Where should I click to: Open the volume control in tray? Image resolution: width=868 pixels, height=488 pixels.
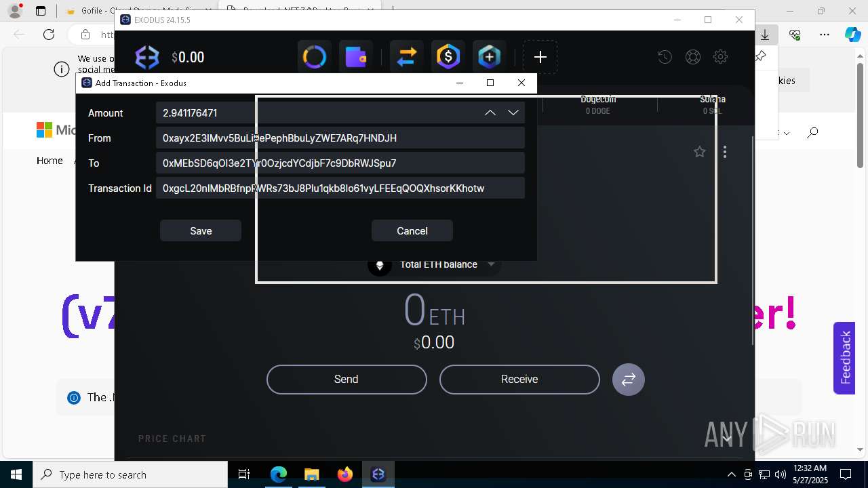781,474
